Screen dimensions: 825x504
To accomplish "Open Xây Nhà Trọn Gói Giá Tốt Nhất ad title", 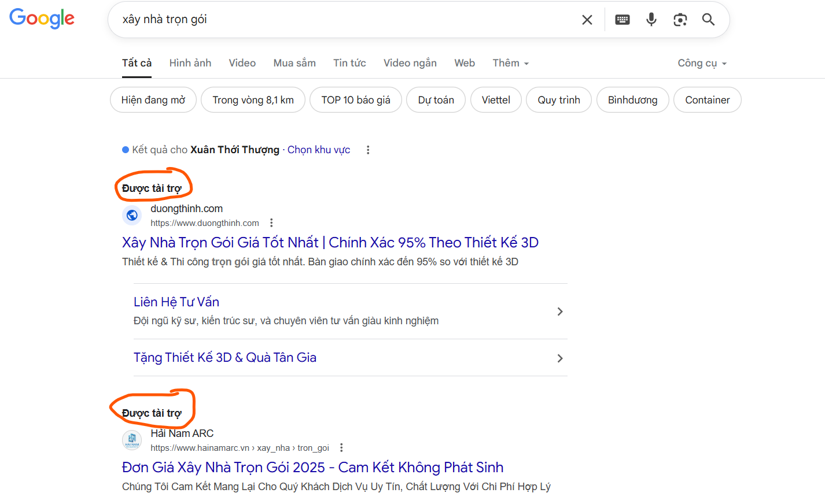I will coord(330,242).
